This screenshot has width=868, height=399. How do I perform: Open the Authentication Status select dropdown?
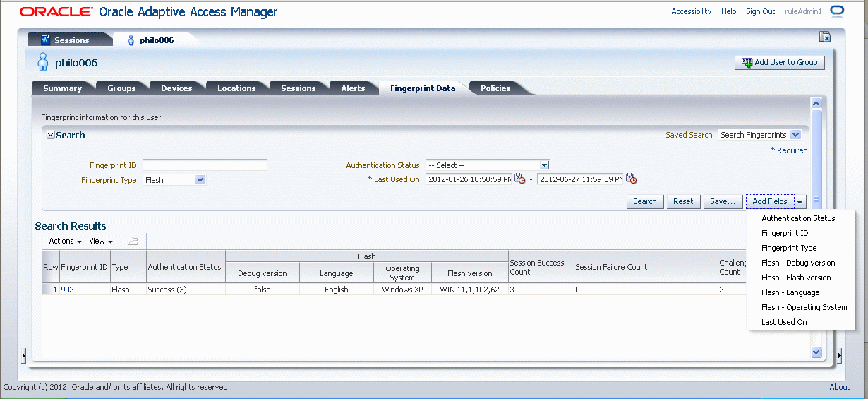(544, 165)
